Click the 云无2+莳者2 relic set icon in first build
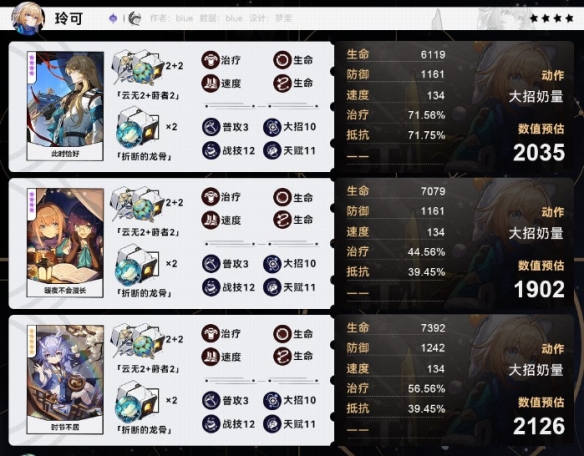The image size is (584, 456). click(137, 68)
